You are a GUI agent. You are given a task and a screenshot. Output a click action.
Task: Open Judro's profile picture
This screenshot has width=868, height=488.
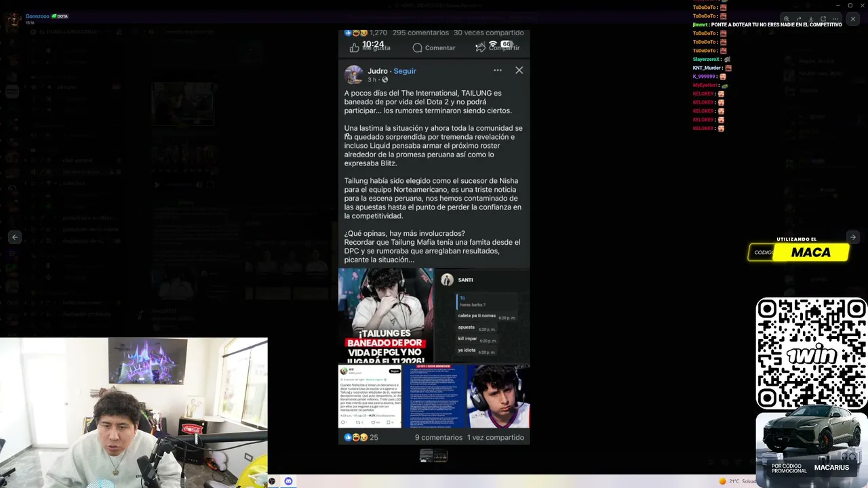coord(353,75)
